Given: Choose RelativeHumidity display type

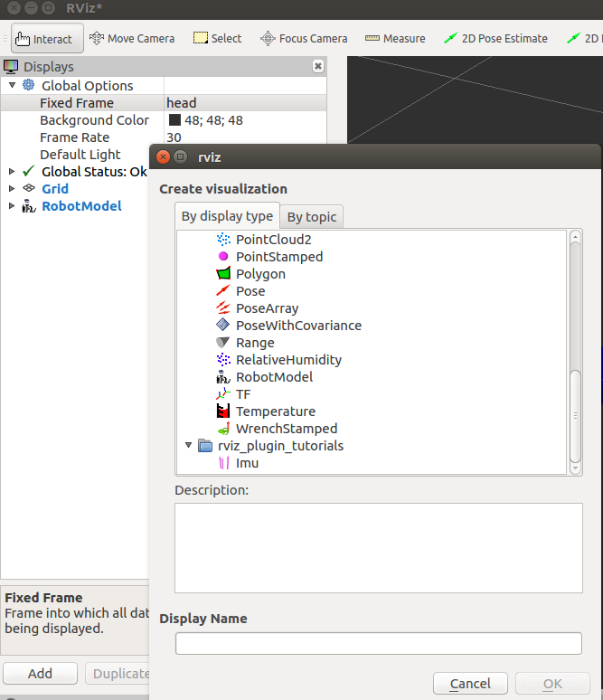Looking at the screenshot, I should (x=288, y=360).
